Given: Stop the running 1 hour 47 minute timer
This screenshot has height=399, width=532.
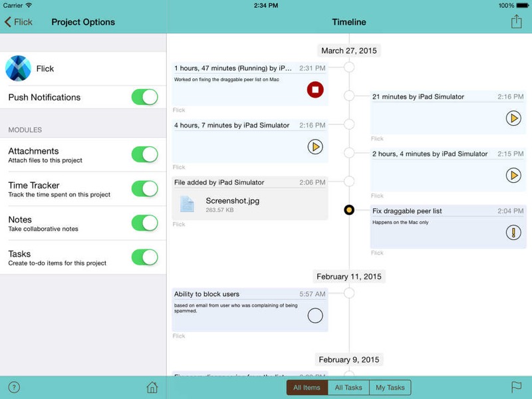Looking at the screenshot, I should (315, 90).
